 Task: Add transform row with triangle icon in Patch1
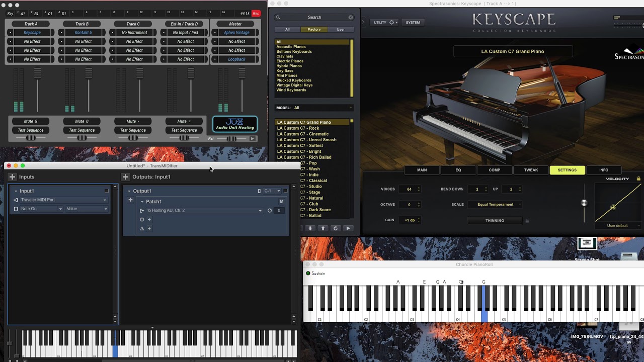(x=149, y=228)
